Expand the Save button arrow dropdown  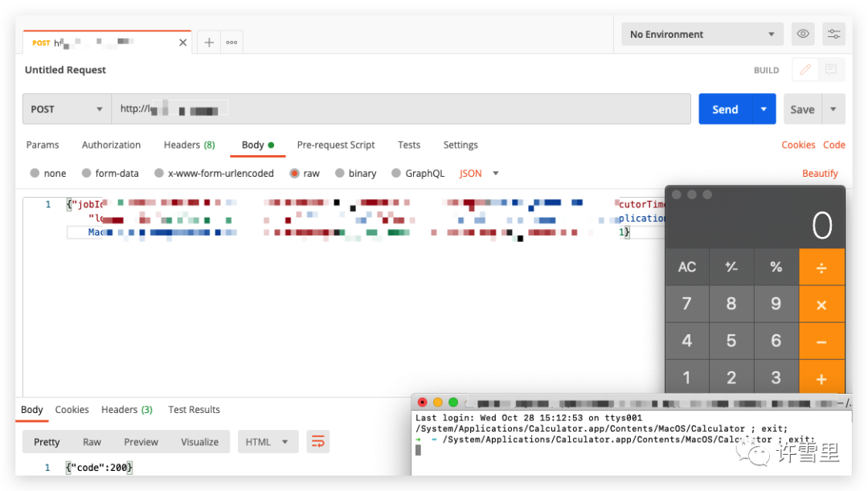point(833,109)
